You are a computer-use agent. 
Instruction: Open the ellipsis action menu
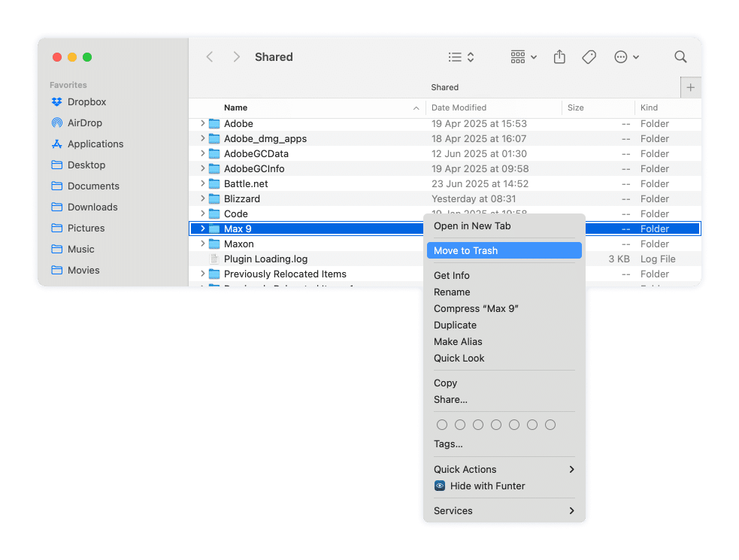[626, 57]
